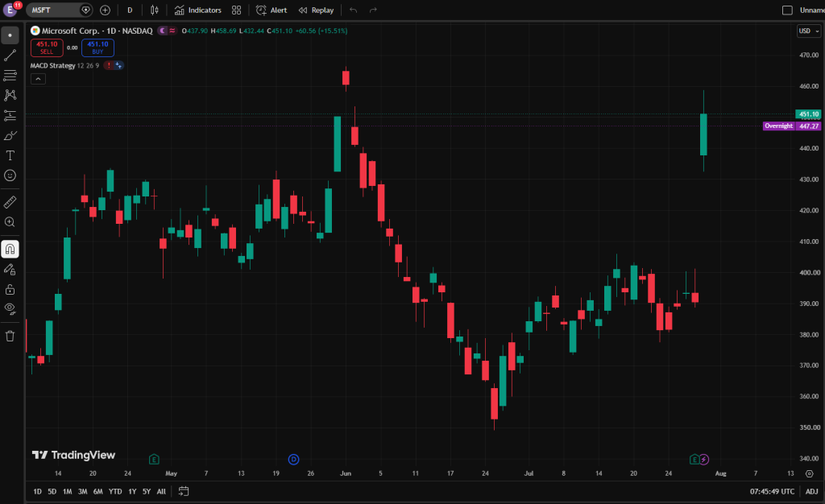Open the forecasting and measurement tools
This screenshot has width=825, height=504.
pyautogui.click(x=10, y=115)
